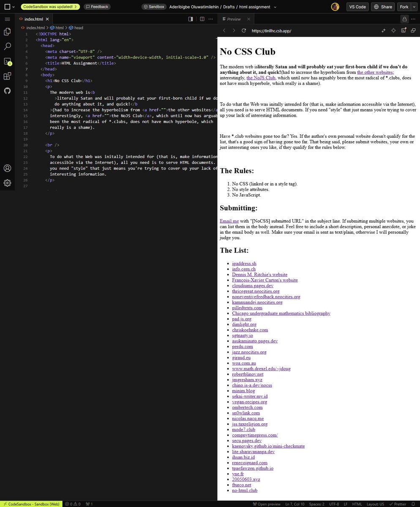Open the Feedback button
Screen dimensions: 420x507
pyautogui.click(x=97, y=7)
